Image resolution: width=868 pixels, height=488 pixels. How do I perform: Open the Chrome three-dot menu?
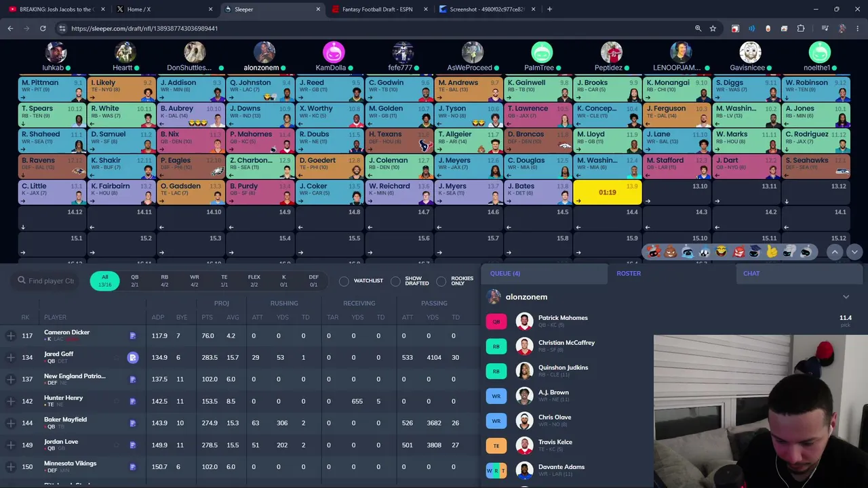[858, 28]
